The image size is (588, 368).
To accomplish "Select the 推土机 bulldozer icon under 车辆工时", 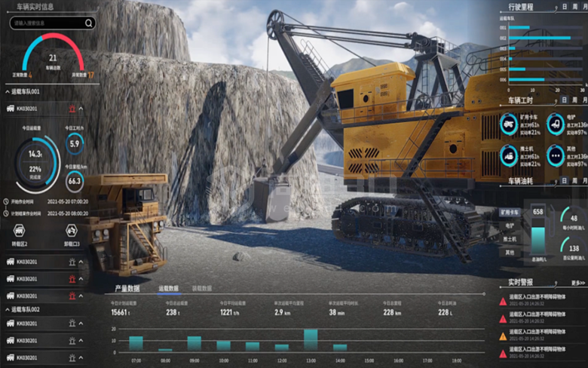I will [x=510, y=155].
